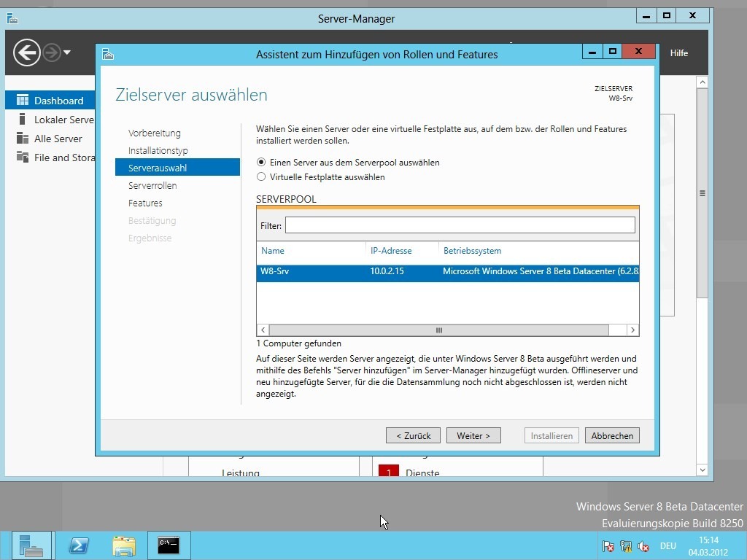Click Dienste text in Server-Manager dashboard

pos(422,472)
